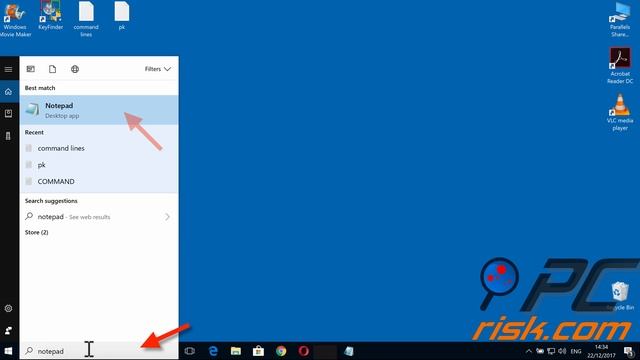Select Parallels Shared desktop icon

pyautogui.click(x=620, y=19)
